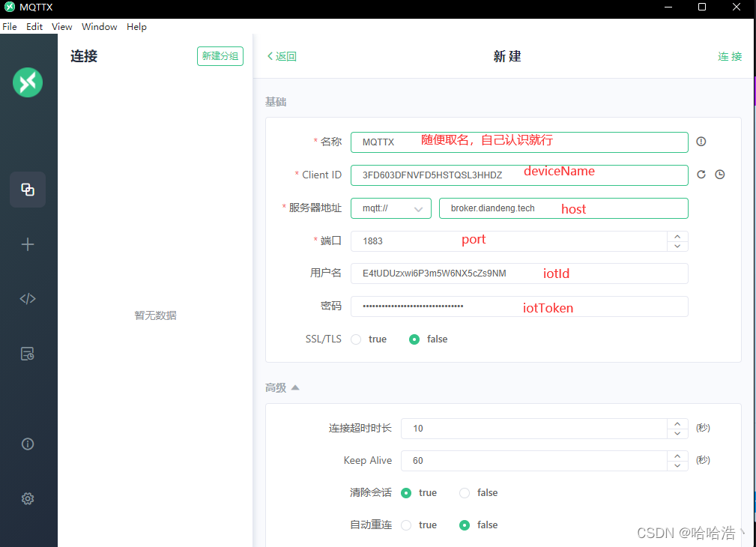Increase the Keep Alive value

coord(677,456)
